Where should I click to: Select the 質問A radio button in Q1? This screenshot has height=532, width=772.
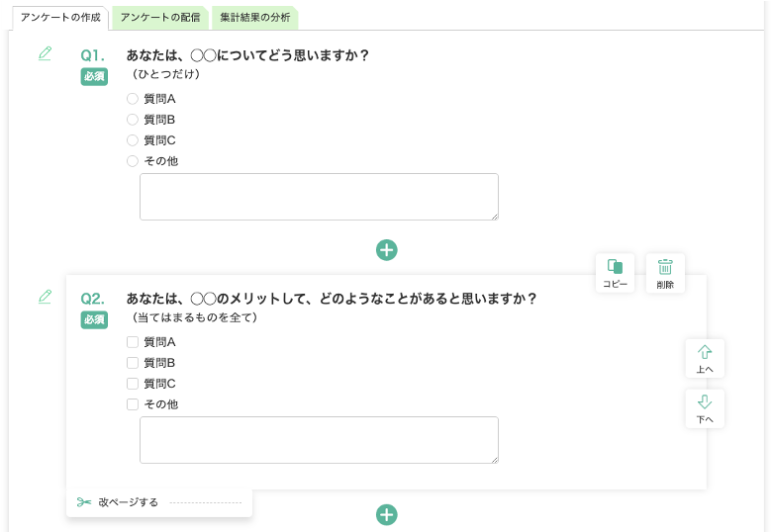pyautogui.click(x=133, y=99)
